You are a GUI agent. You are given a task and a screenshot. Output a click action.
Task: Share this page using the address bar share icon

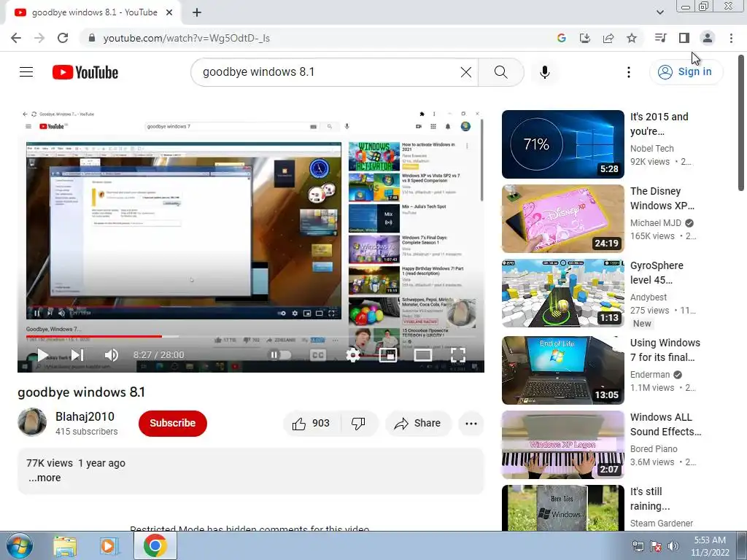point(608,38)
